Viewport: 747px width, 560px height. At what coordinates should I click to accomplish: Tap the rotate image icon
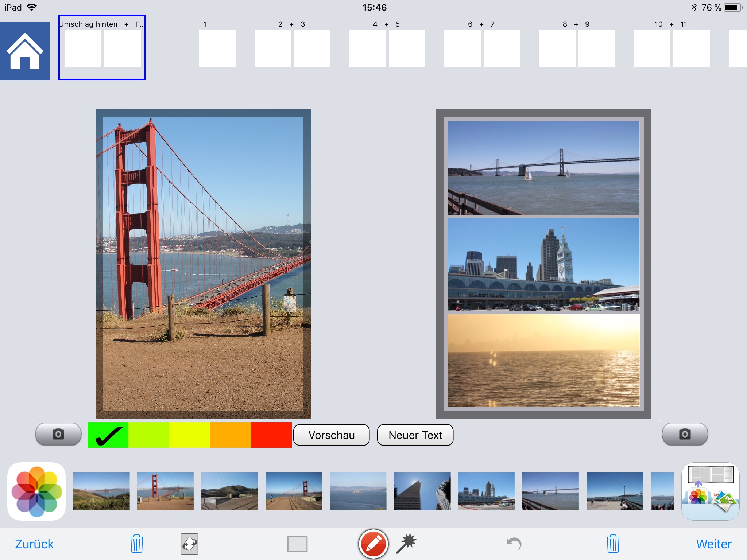189,544
